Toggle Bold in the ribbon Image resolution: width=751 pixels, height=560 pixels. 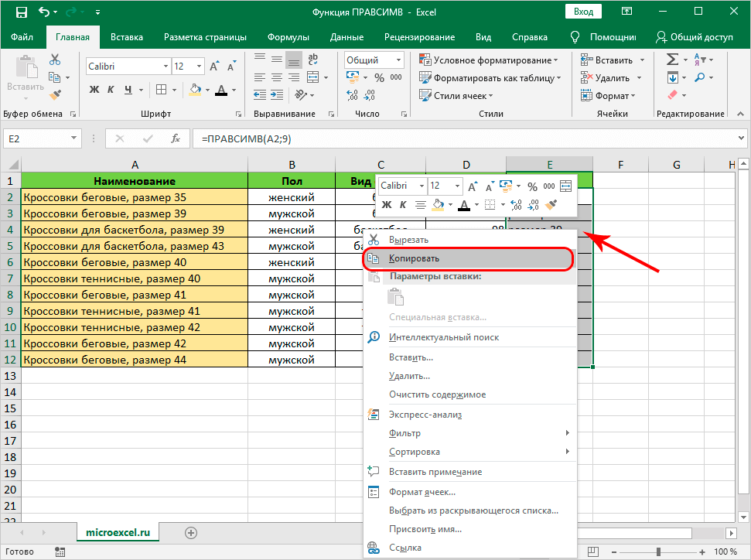coord(94,90)
